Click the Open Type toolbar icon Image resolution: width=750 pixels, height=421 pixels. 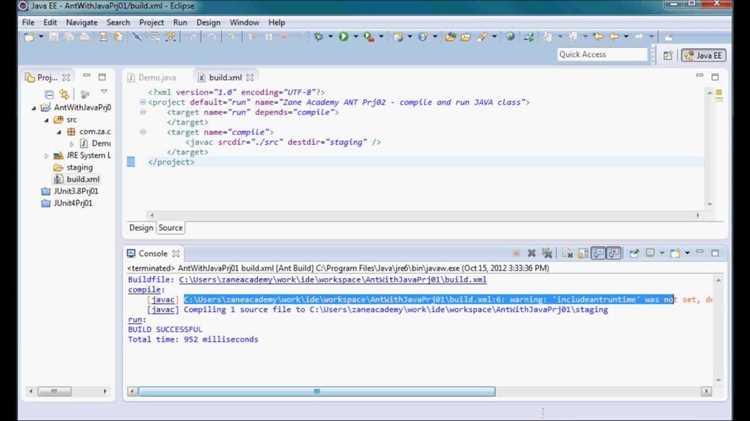pos(450,36)
